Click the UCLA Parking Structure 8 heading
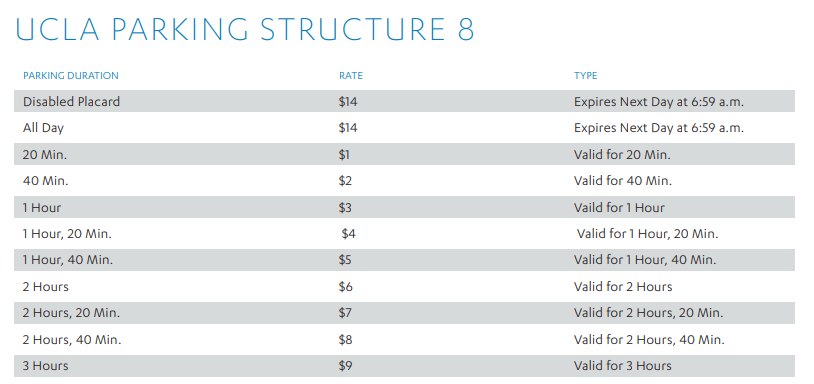Viewport: 814px width, 384px height. (245, 30)
